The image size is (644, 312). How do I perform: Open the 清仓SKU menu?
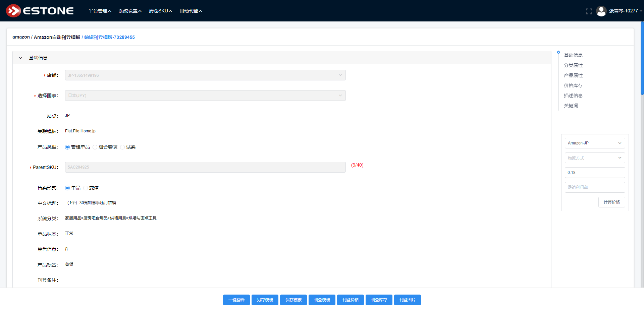160,11
